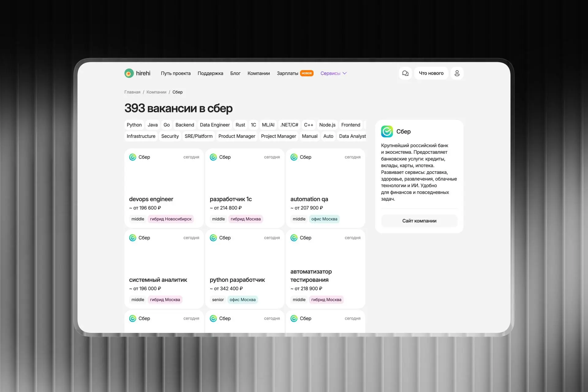Pick the Frontend filter tag
Screen dimensions: 588x392
tap(351, 125)
